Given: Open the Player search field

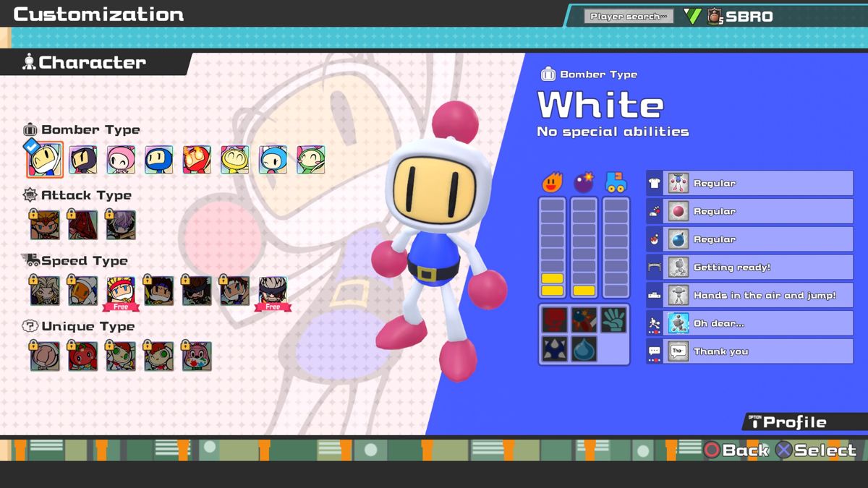Looking at the screenshot, I should 628,15.
